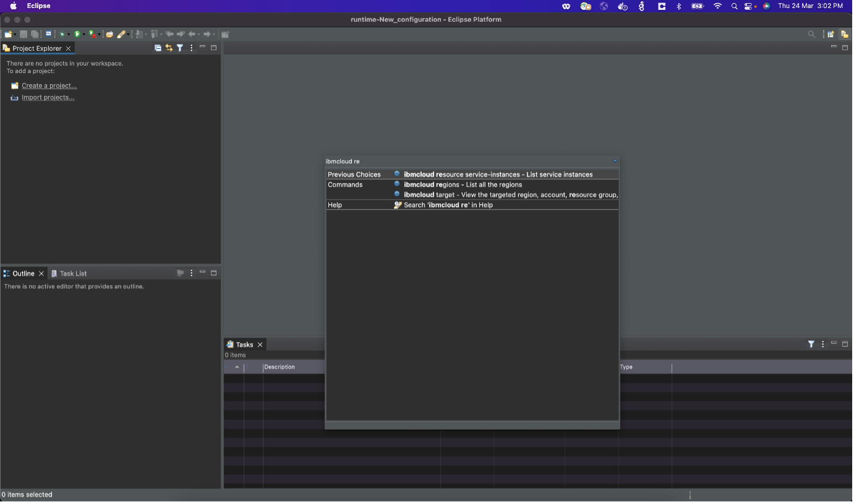Click the Debug bug icon

pyautogui.click(x=62, y=34)
